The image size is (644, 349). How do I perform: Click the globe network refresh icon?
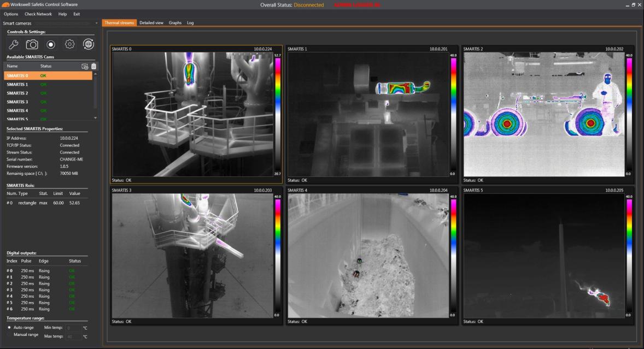coord(89,44)
